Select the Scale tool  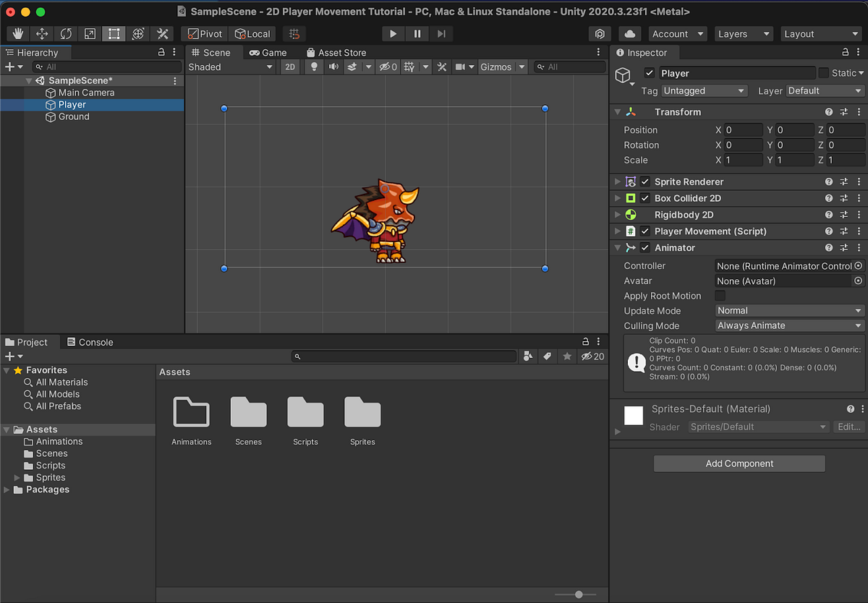point(90,33)
